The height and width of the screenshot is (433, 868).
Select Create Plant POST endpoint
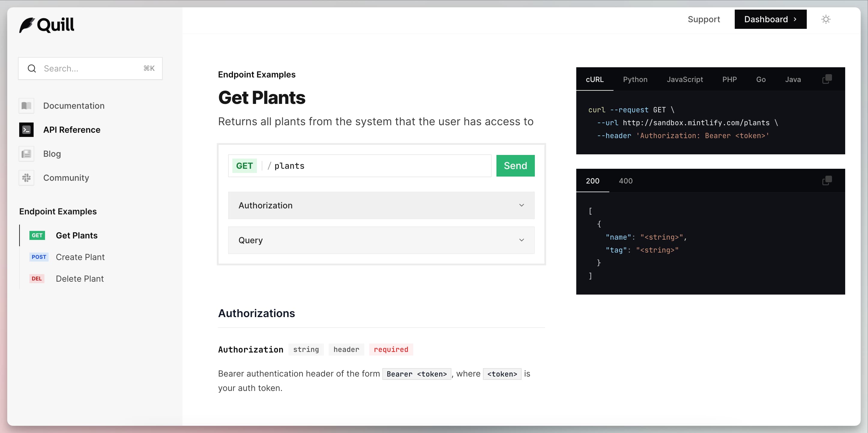[x=80, y=257]
